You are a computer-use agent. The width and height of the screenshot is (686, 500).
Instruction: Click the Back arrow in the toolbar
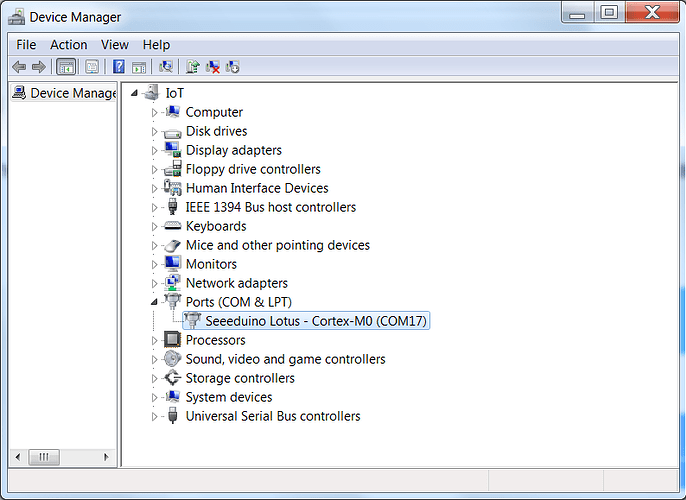coord(18,67)
